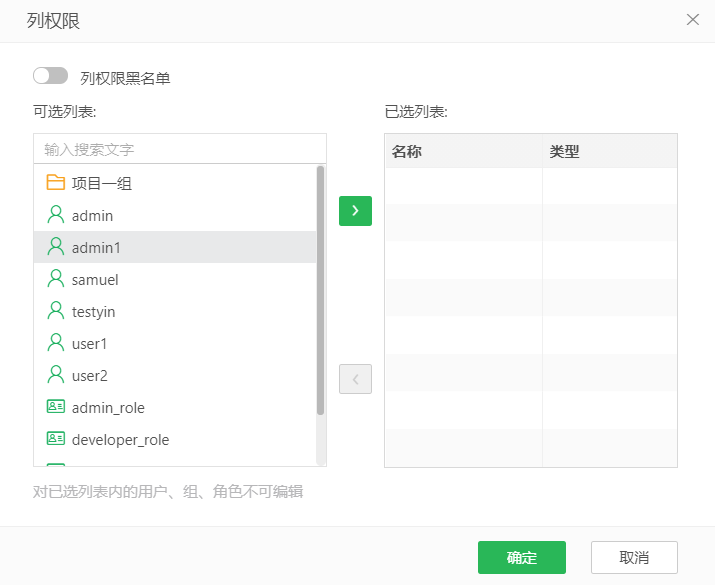Click the 取消 cancel button

[634, 557]
